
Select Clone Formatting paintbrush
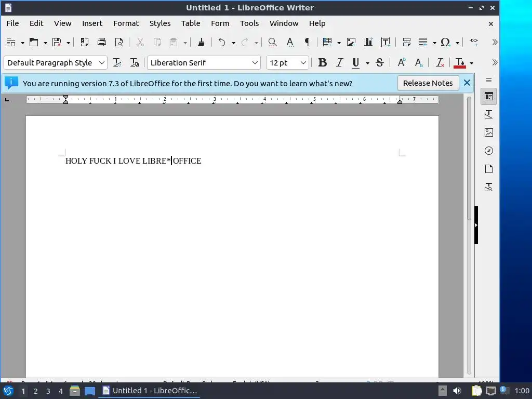point(201,42)
